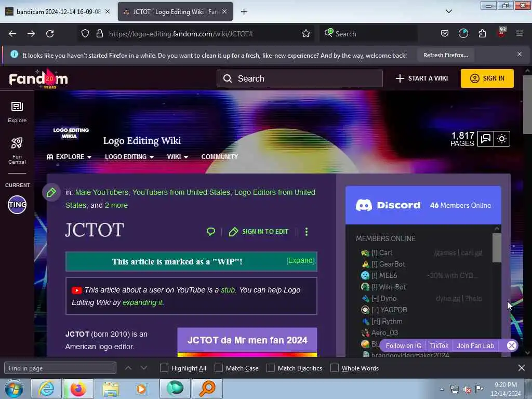Expand the EXPLORE wiki menu
The height and width of the screenshot is (399, 532).
(x=69, y=157)
